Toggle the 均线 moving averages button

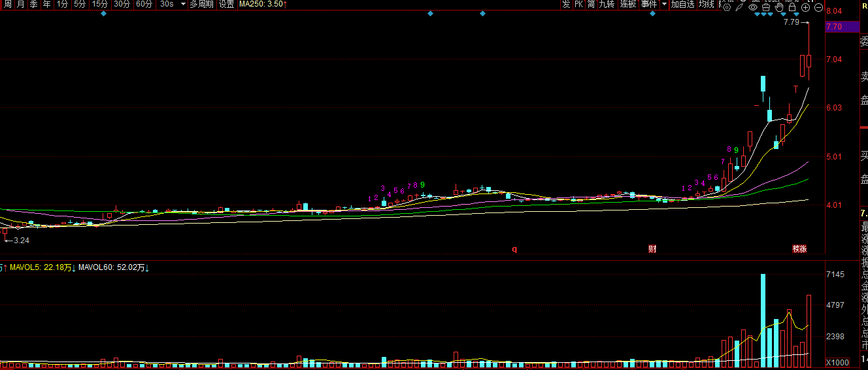point(707,4)
